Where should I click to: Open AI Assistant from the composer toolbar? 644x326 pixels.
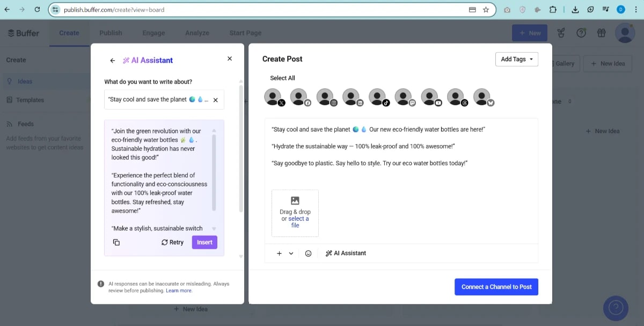point(345,252)
